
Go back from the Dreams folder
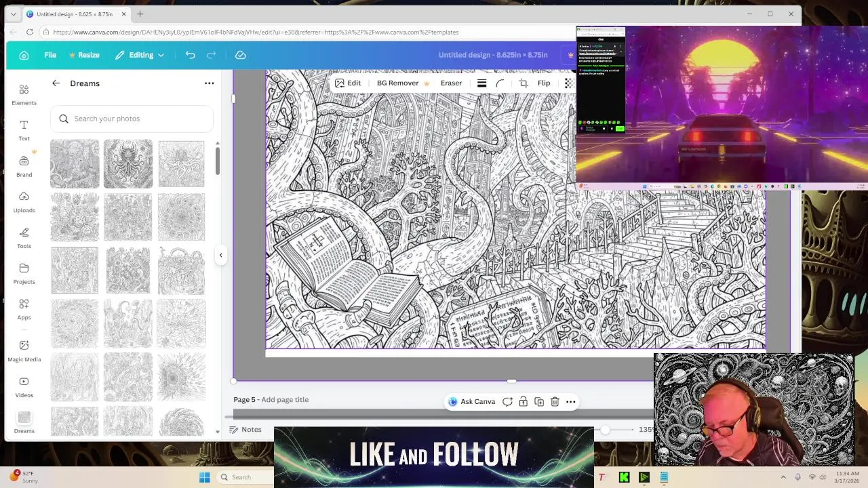tap(56, 83)
